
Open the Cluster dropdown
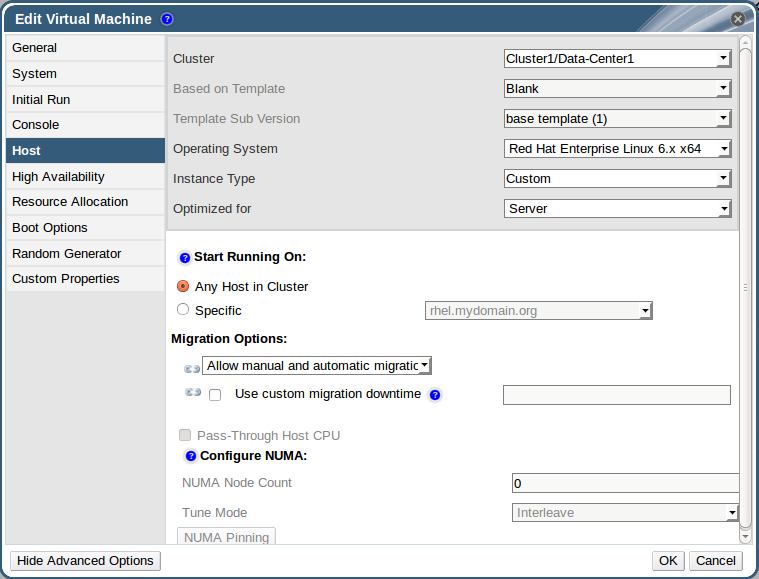pyautogui.click(x=617, y=59)
